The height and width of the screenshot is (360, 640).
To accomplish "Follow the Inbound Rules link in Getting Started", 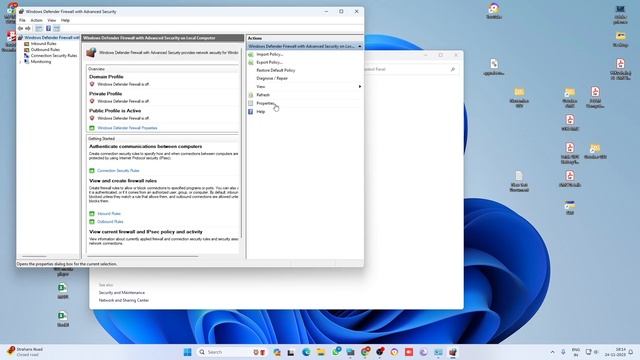I will 109,213.
